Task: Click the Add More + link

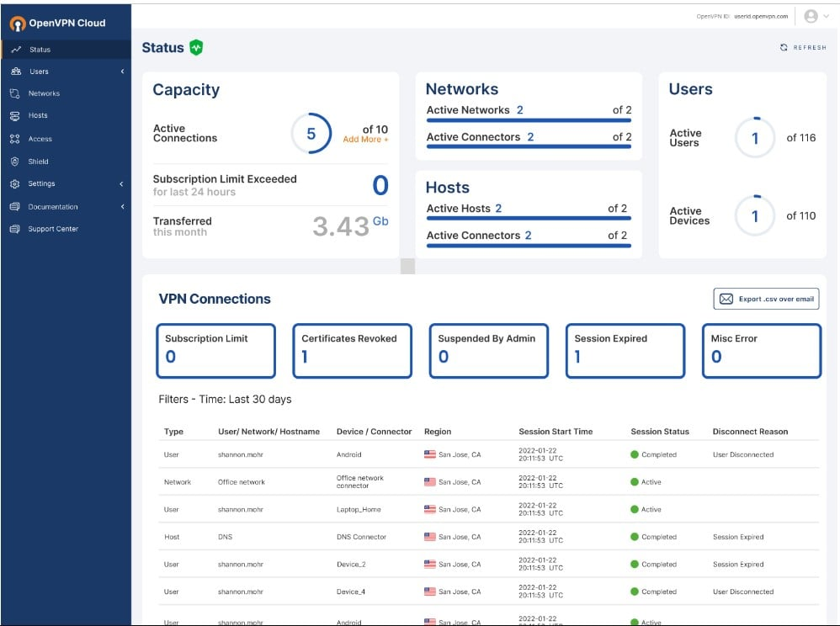Action: [x=365, y=139]
